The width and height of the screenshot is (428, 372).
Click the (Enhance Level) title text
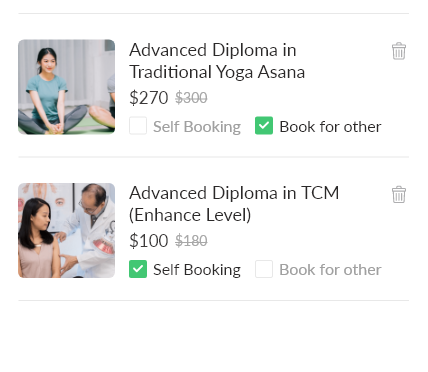pyautogui.click(x=190, y=215)
